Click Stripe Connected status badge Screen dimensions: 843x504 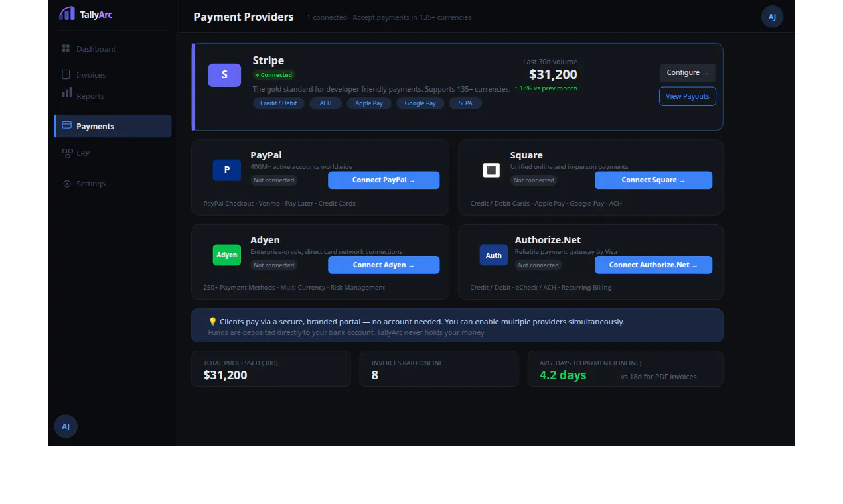coord(273,75)
